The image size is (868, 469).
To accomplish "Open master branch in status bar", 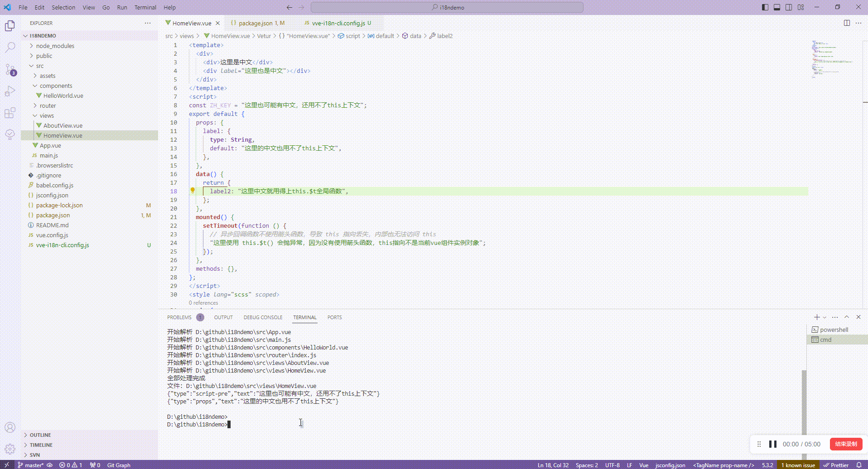I will point(30,465).
